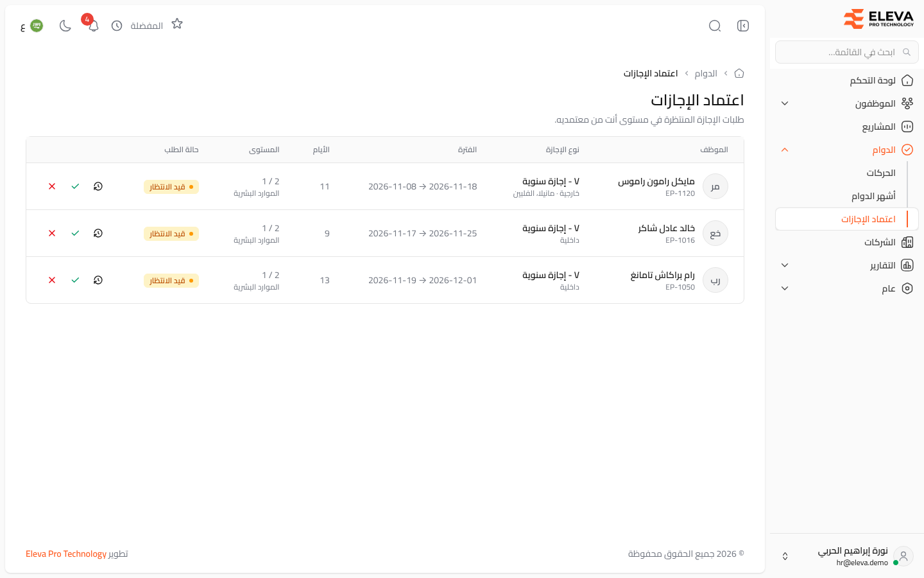
Task: Switch language using the flag icon
Action: (x=37, y=26)
